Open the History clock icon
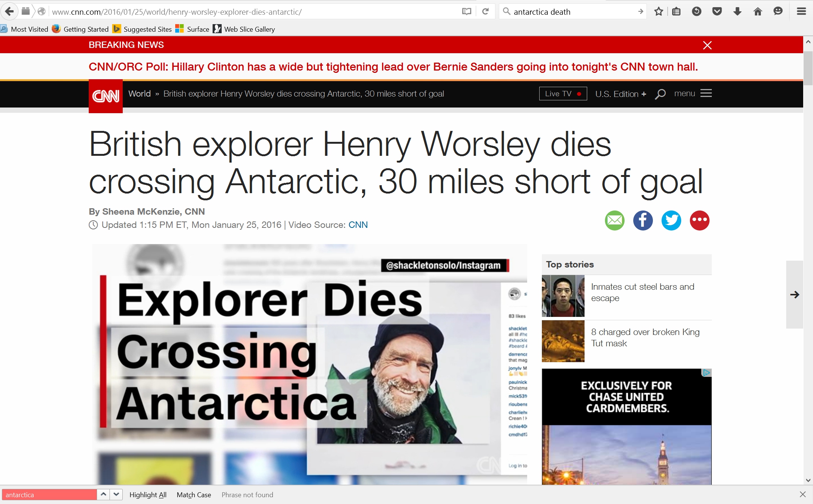This screenshot has width=813, height=504. click(697, 12)
